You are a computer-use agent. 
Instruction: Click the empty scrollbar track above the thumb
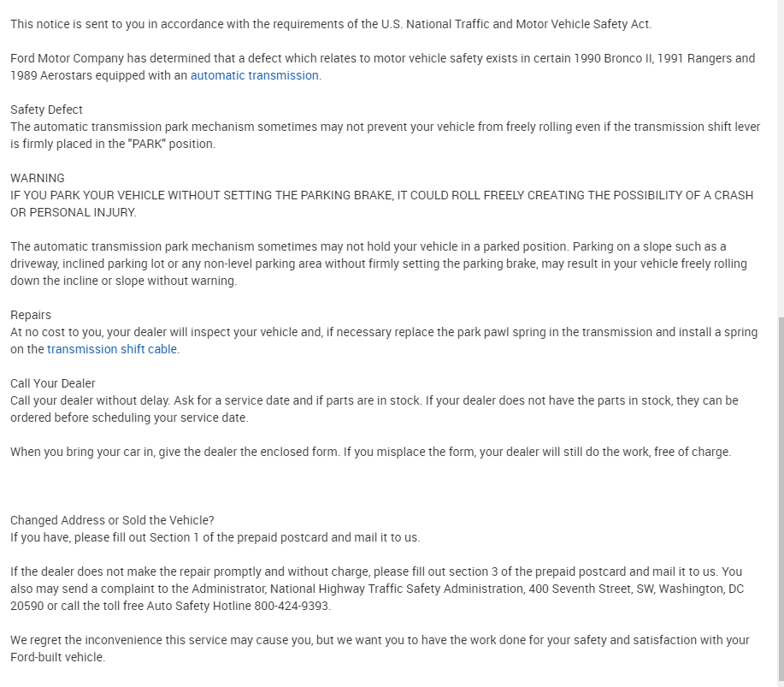pos(780,154)
